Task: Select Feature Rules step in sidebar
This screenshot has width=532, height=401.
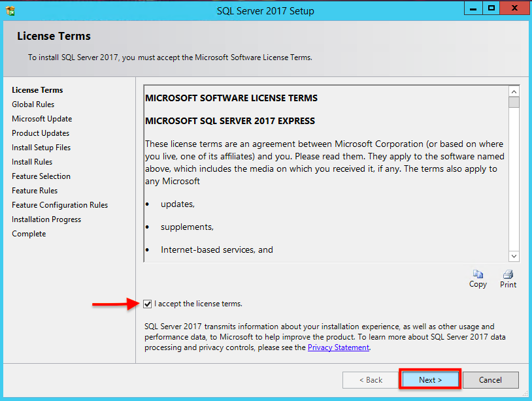Action: [35, 191]
